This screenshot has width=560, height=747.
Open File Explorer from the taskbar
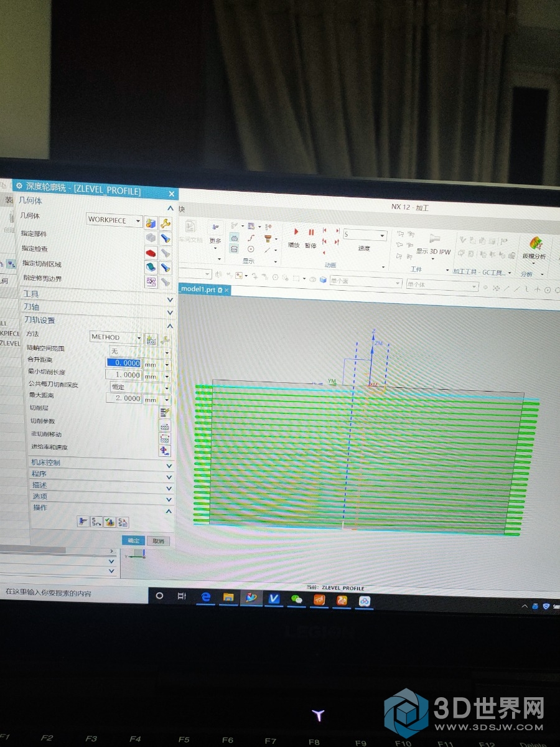[228, 598]
